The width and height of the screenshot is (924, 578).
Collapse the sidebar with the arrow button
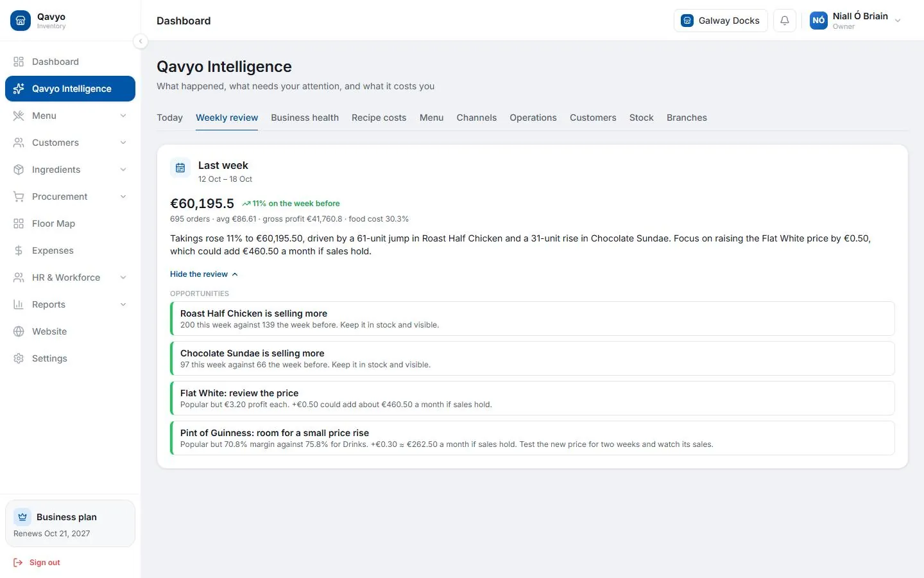(141, 41)
